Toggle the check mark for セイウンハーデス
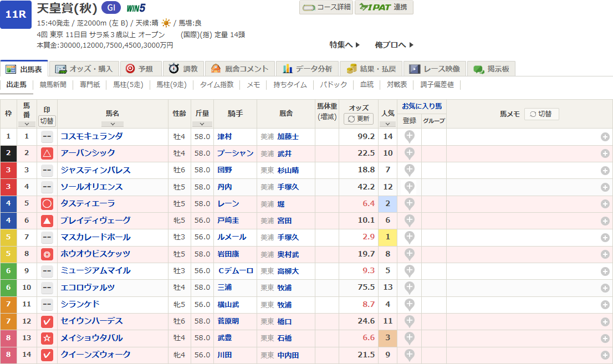The height and width of the screenshot is (364, 613). [47, 321]
